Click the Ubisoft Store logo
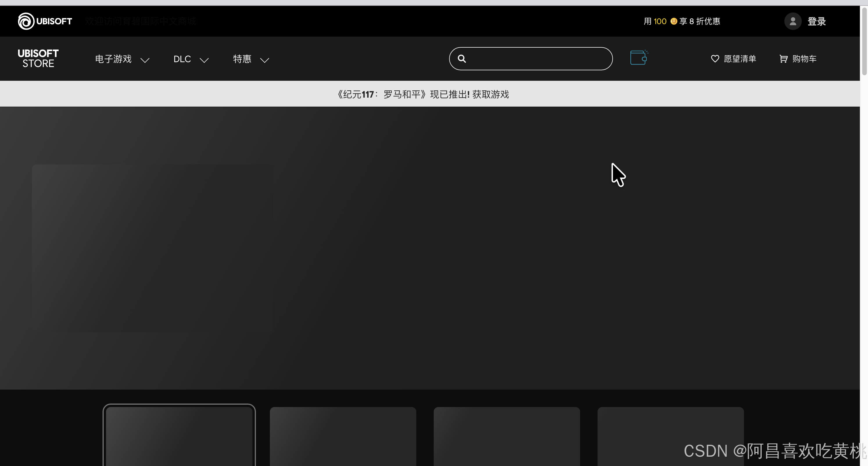This screenshot has width=868, height=466. [38, 58]
